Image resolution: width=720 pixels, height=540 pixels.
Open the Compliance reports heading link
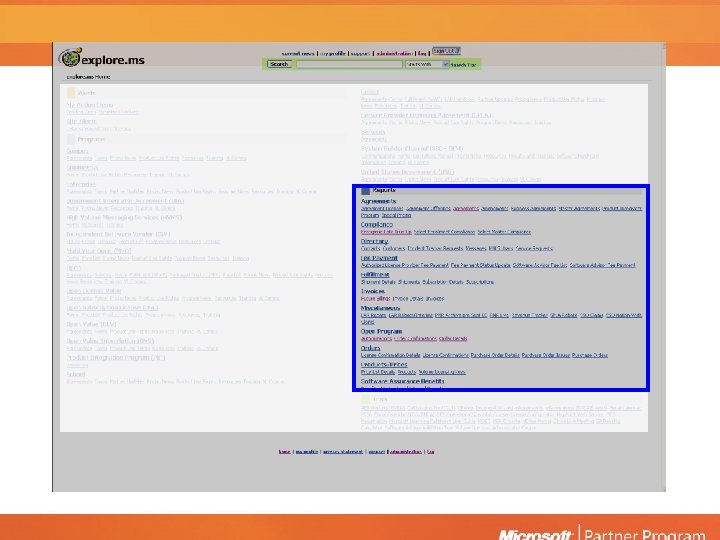(377, 225)
